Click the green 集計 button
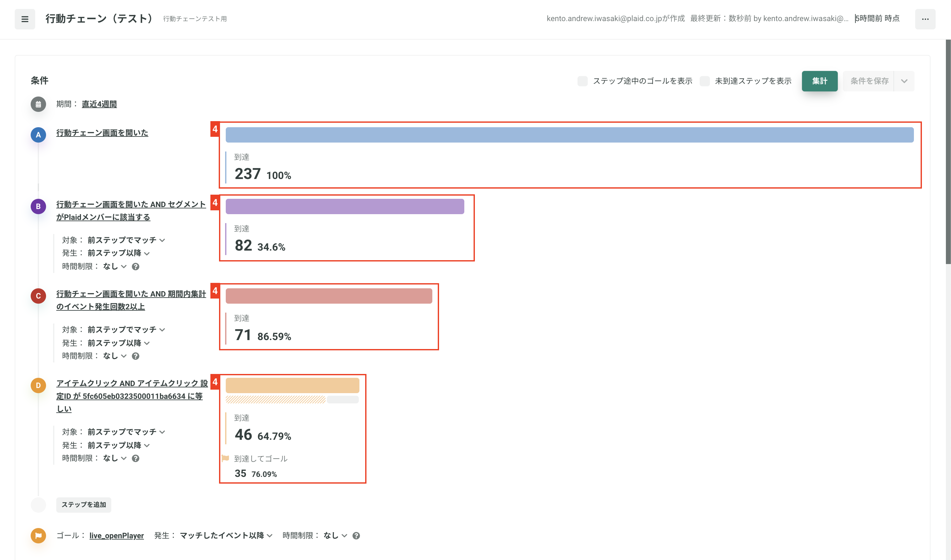Image resolution: width=951 pixels, height=560 pixels. click(819, 81)
